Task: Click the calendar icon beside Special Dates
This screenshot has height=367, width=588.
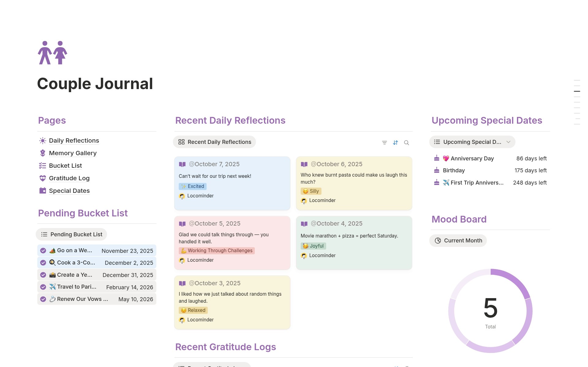Action: pyautogui.click(x=43, y=191)
